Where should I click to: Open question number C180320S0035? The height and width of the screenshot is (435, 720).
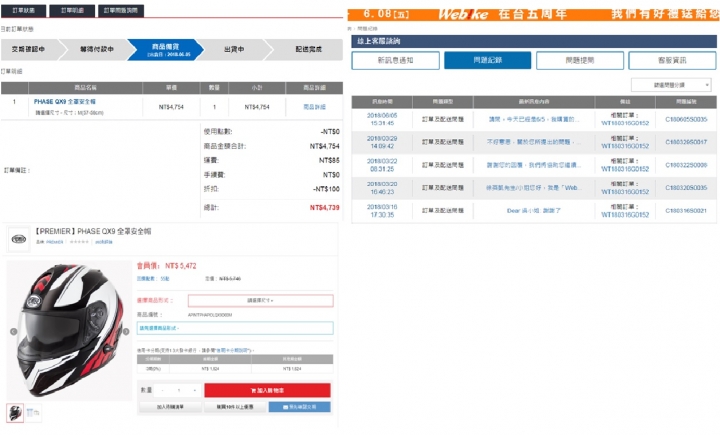click(686, 188)
